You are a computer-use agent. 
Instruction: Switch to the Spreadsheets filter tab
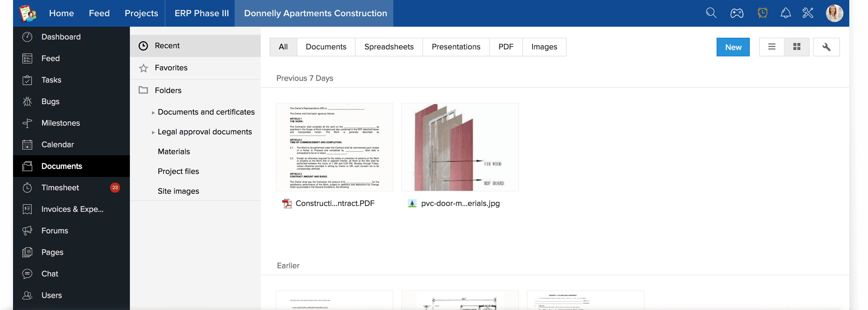389,47
